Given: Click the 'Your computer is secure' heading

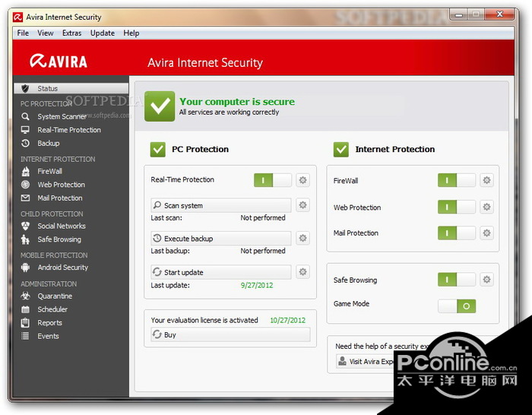Looking at the screenshot, I should (237, 101).
